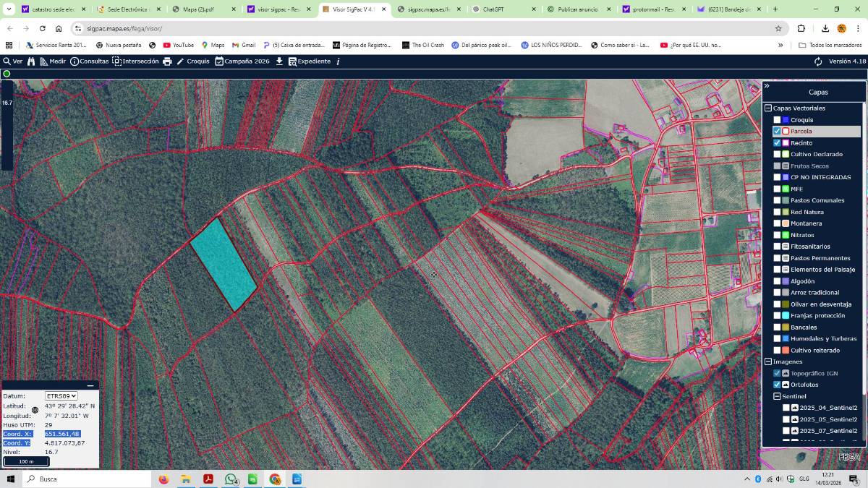868x488 pixels.
Task: Turn off the Ortofotos imagery checkbox
Action: (x=777, y=385)
